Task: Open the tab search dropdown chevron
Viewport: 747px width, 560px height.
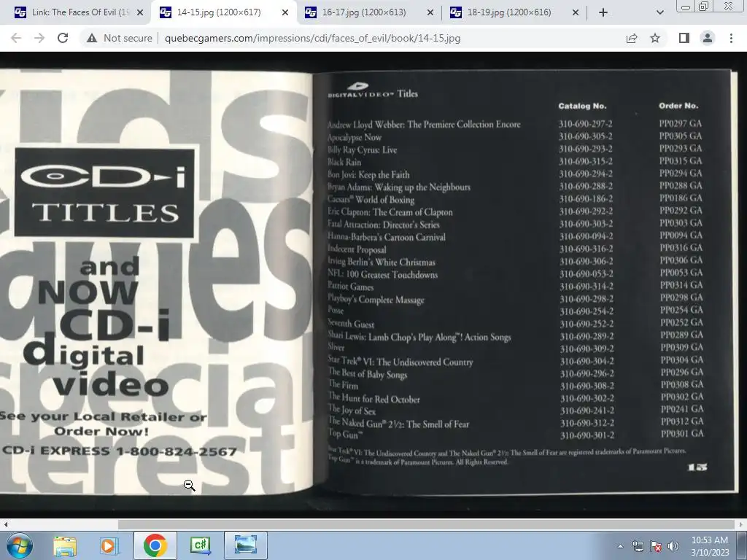Action: click(x=659, y=13)
